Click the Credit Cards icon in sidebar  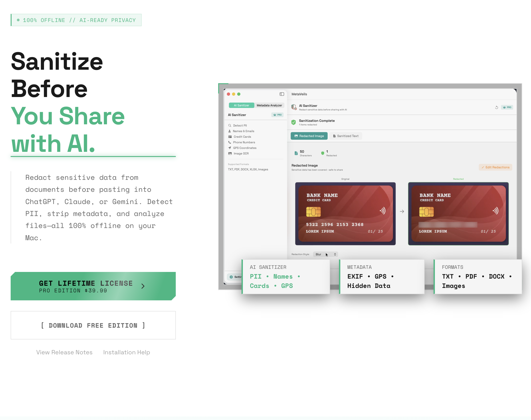230,137
